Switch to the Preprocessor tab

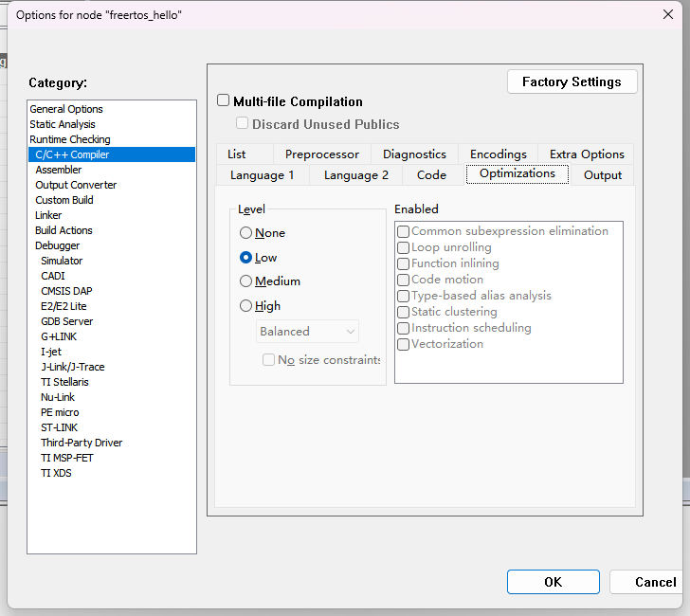tap(321, 154)
